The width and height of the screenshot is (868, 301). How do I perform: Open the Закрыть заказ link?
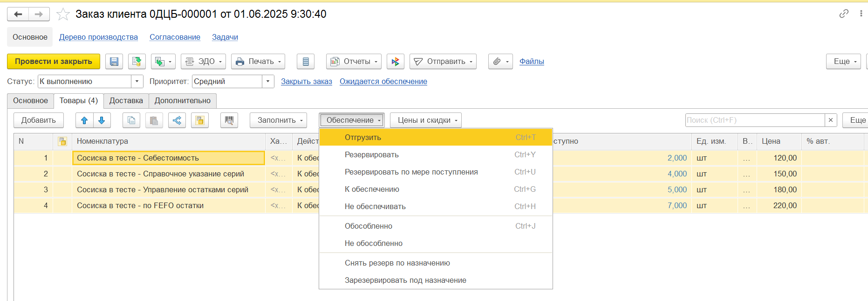(x=306, y=82)
